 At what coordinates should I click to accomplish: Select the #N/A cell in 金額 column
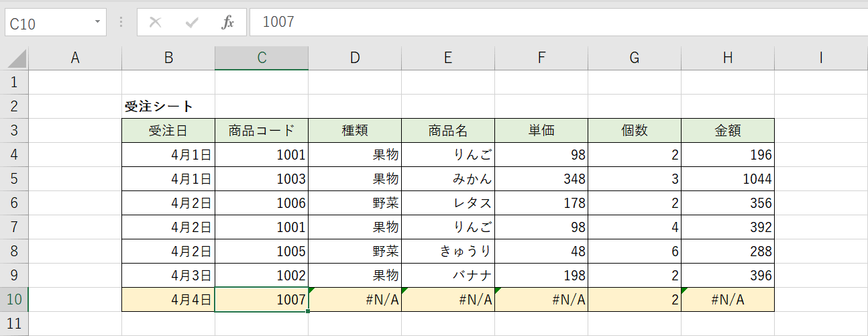click(x=728, y=300)
